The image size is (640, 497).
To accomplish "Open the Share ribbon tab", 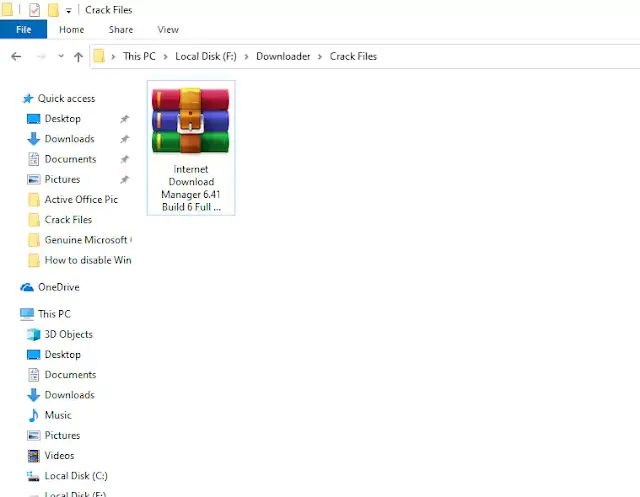I will click(121, 29).
